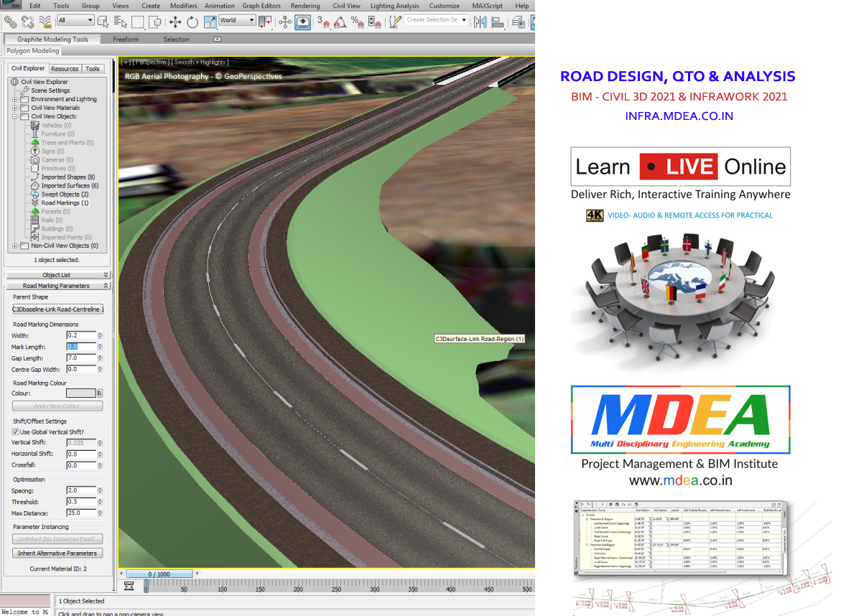Screen dimensions: 841x616
Task: Click the Polygon Modeling panel label
Action: click(x=33, y=51)
